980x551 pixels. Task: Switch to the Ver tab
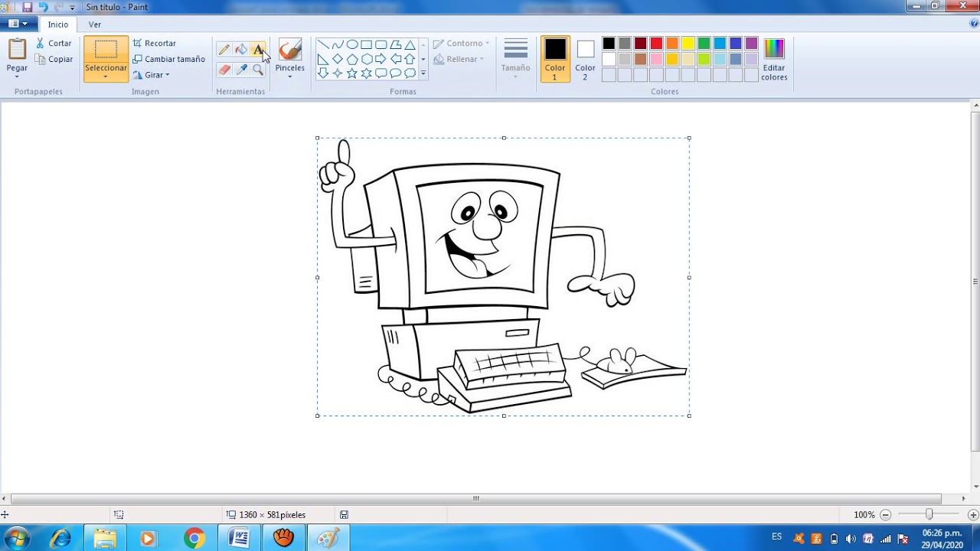tap(95, 24)
